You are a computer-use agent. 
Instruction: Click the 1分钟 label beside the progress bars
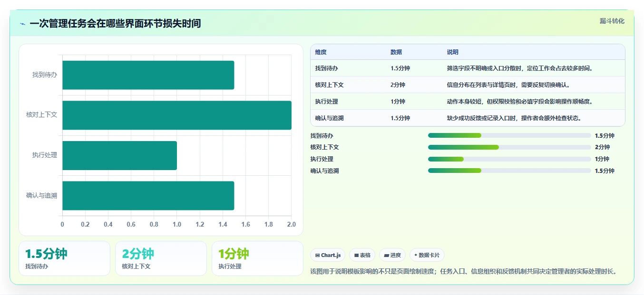tap(602, 159)
